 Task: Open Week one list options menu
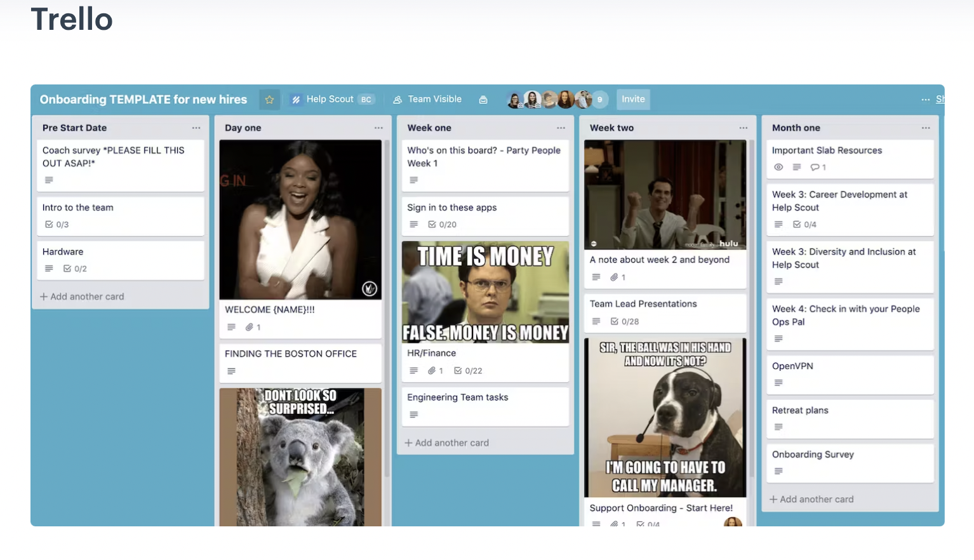561,128
